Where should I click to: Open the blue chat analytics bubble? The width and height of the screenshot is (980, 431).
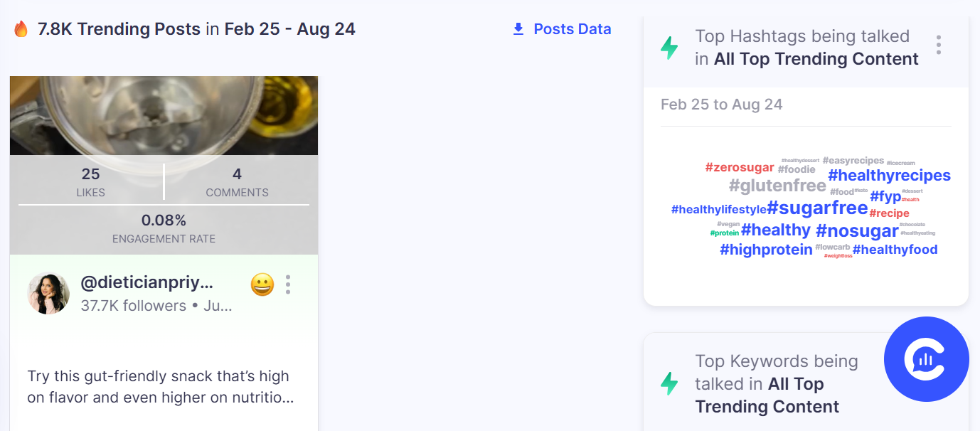[926, 359]
